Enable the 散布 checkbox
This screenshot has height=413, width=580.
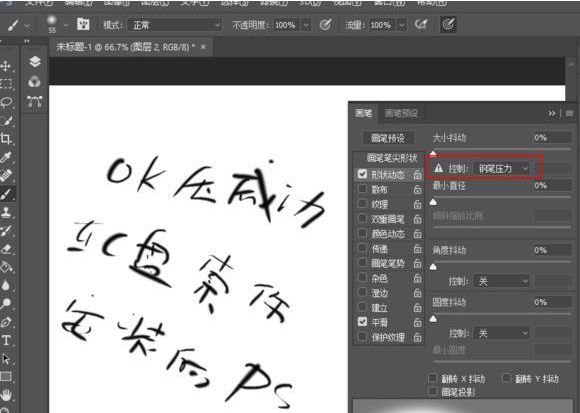click(x=362, y=189)
